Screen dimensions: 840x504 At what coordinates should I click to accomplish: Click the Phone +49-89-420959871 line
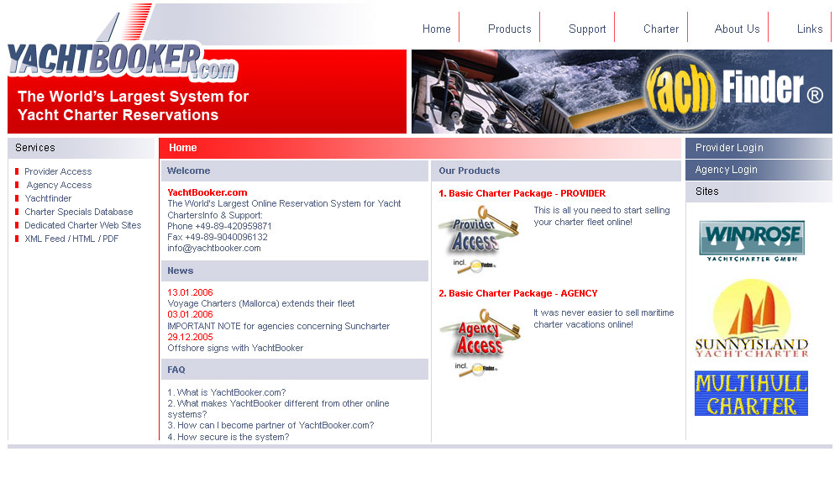pyautogui.click(x=219, y=226)
